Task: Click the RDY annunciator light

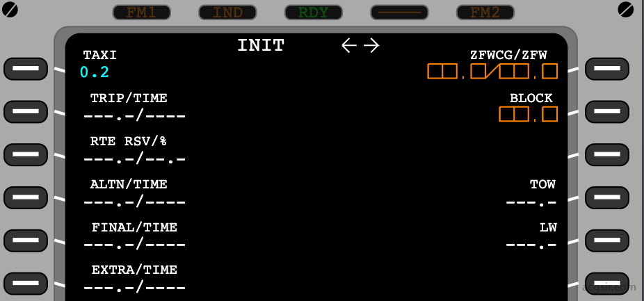Action: pos(314,13)
